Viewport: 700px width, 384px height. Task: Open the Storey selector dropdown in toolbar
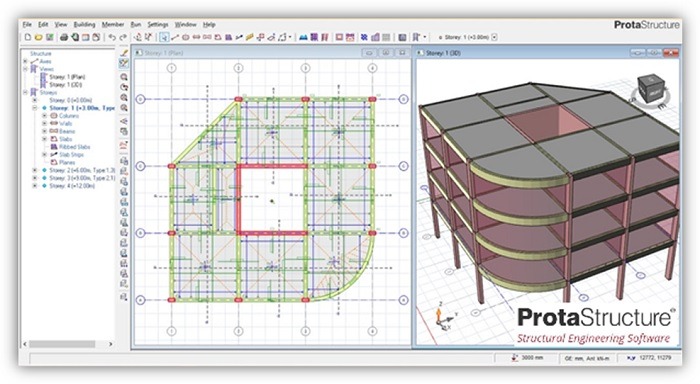(494, 38)
